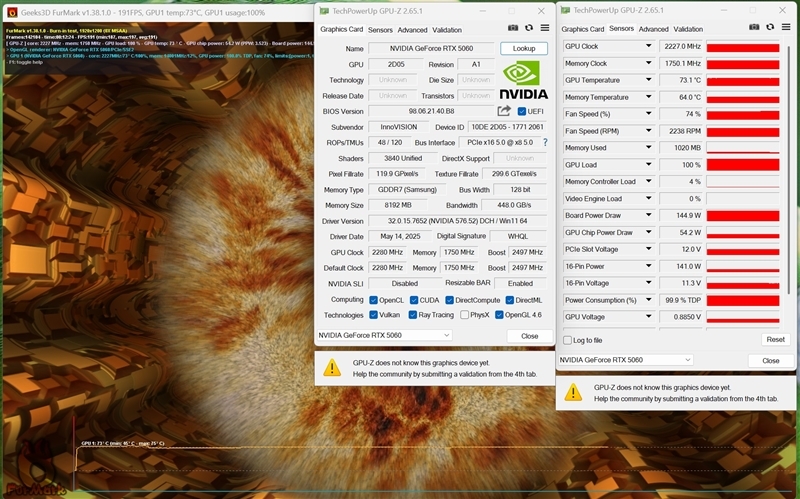This screenshot has width=800, height=499.
Task: Click the Memory Size value 8192 MB
Action: tap(397, 205)
